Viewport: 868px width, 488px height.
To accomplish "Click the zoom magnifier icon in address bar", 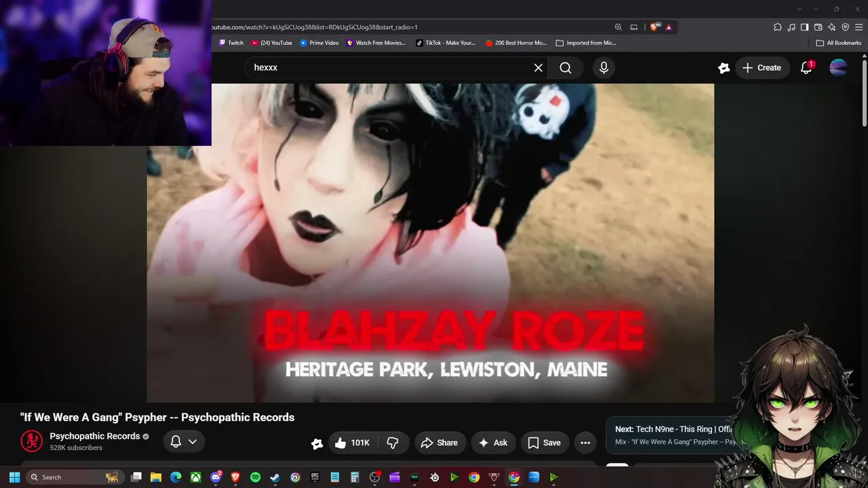I will 618,27.
